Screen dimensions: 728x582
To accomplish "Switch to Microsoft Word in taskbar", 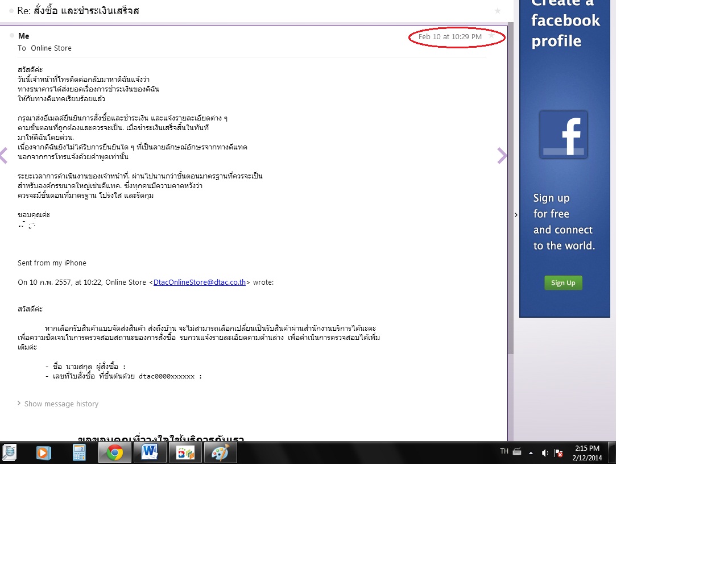I will (150, 453).
